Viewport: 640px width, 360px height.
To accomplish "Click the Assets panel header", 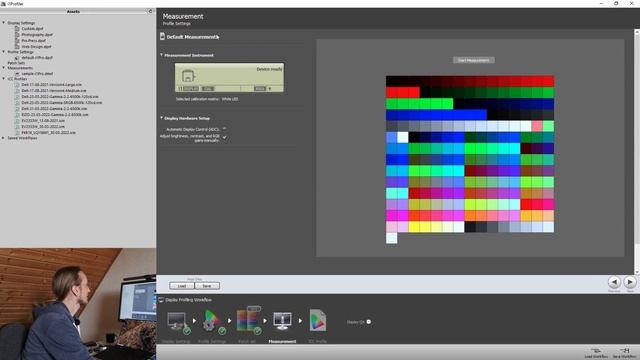I will point(73,11).
